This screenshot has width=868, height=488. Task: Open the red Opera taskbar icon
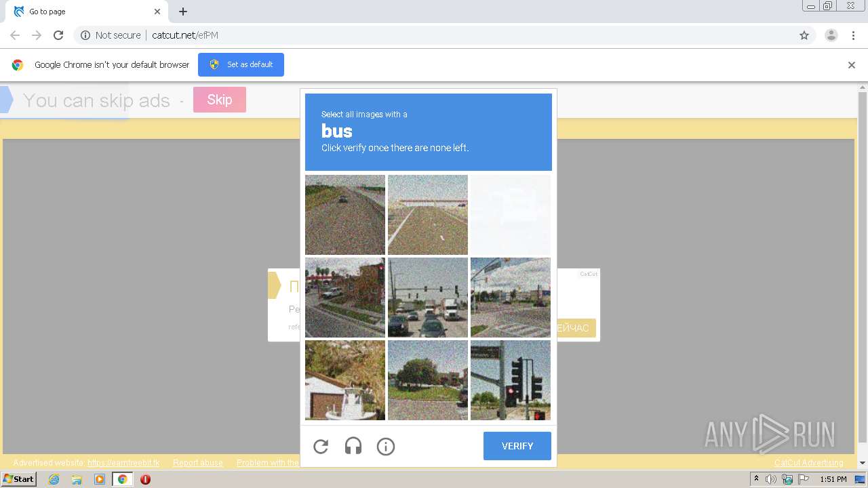point(145,479)
